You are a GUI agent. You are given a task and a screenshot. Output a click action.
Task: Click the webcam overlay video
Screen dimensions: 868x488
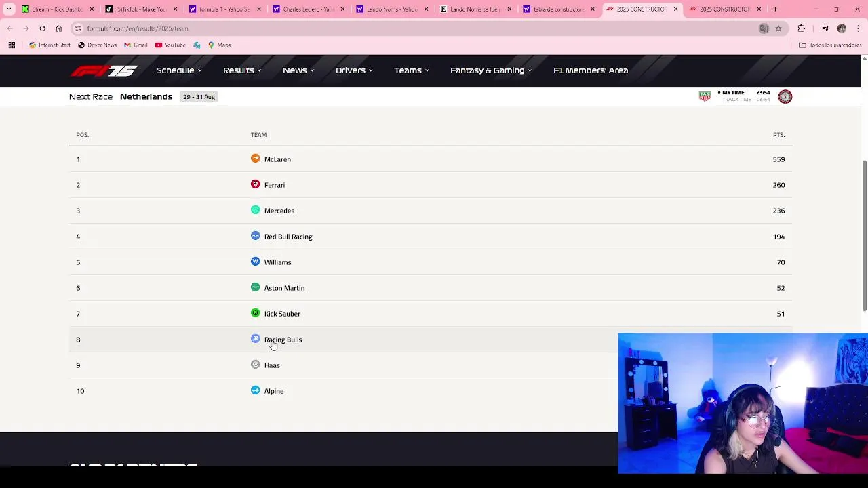(743, 403)
